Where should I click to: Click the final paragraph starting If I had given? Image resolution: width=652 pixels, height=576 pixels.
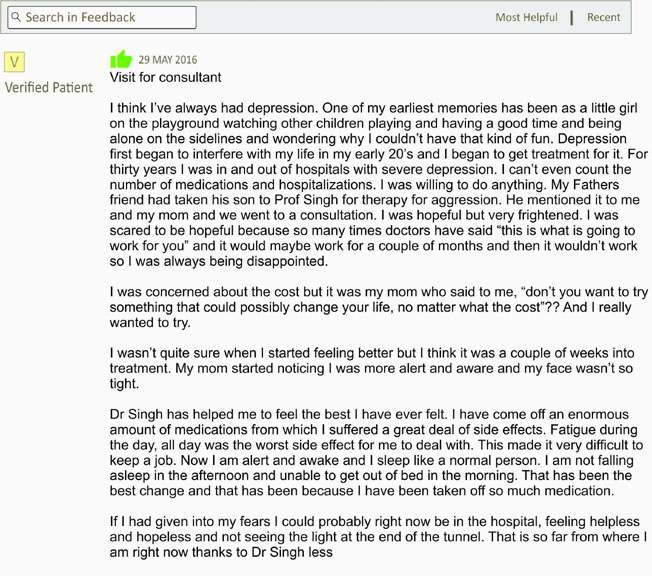[378, 537]
